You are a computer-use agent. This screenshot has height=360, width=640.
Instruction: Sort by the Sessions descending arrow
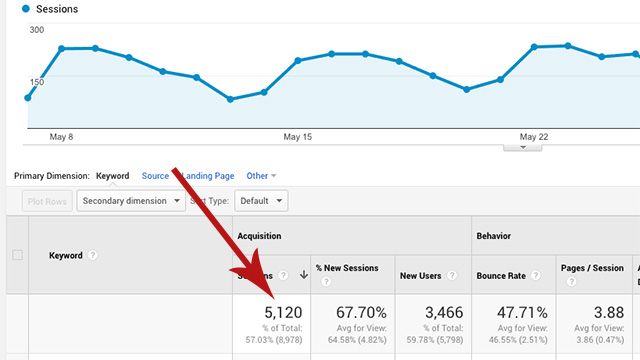pos(304,275)
